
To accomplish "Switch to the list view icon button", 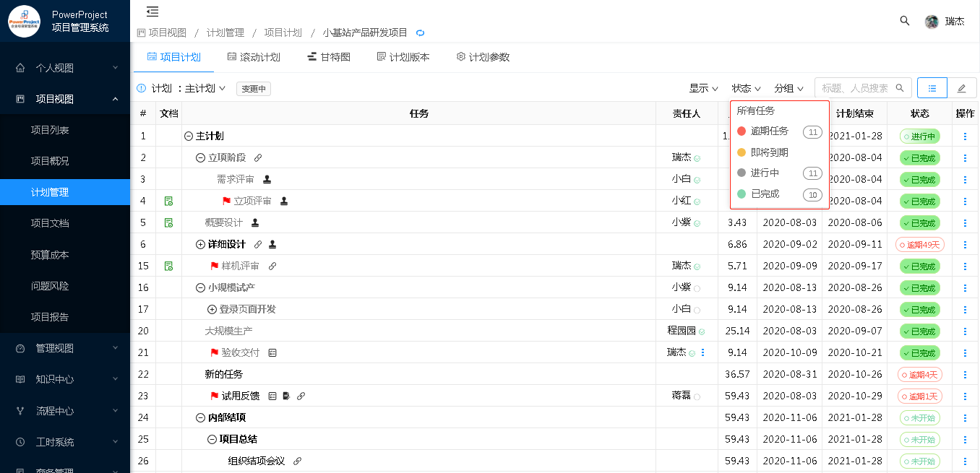I will point(932,88).
